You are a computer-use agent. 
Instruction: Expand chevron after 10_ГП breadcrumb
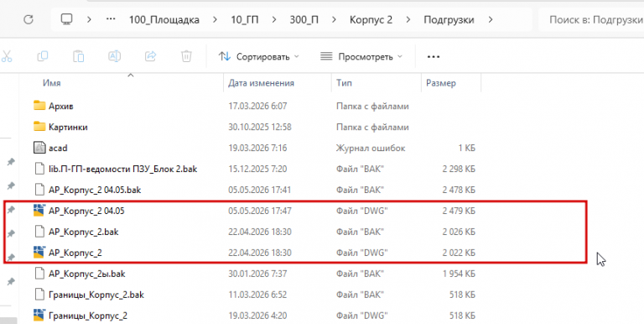[274, 19]
